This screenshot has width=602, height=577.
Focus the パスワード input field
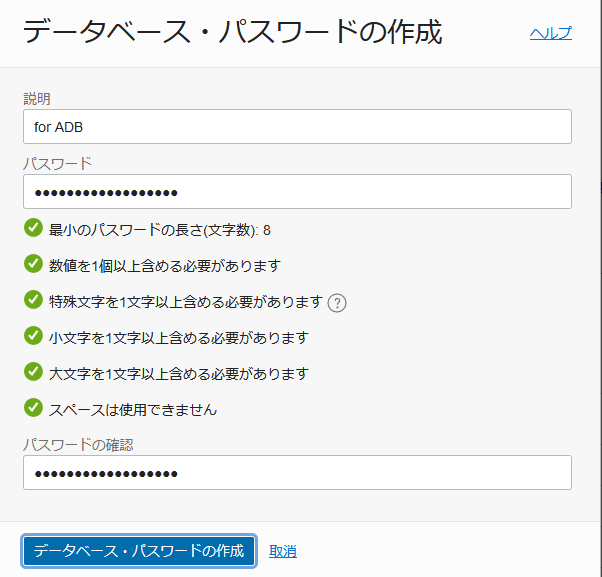297,192
